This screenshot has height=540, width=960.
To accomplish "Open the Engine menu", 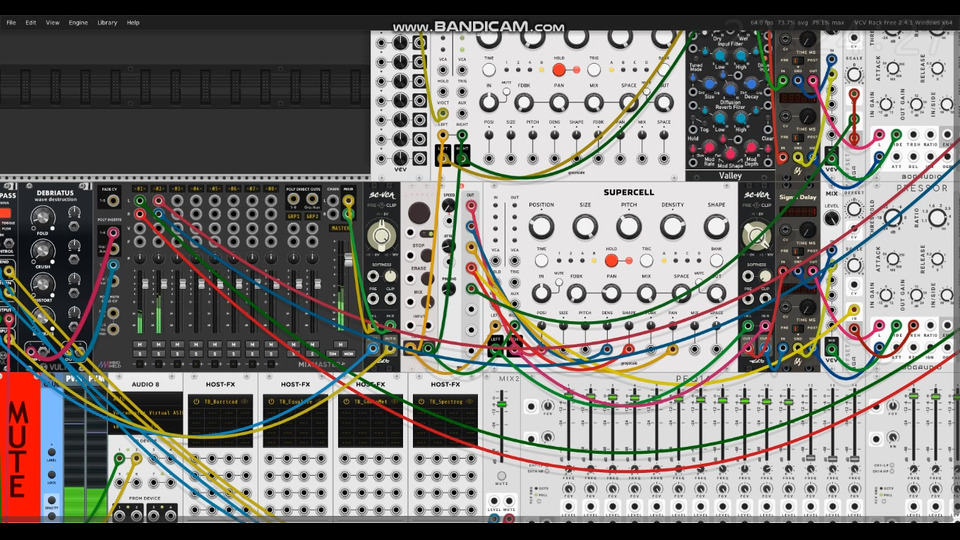I will pos(78,23).
